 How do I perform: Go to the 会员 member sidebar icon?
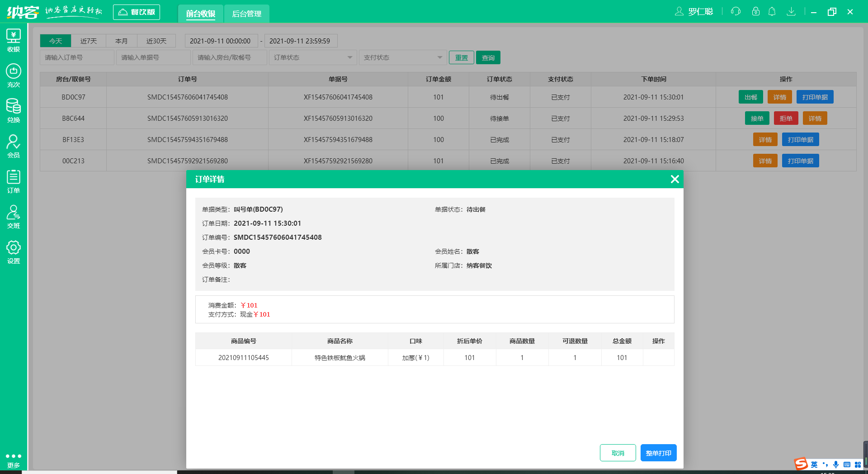[x=14, y=146]
